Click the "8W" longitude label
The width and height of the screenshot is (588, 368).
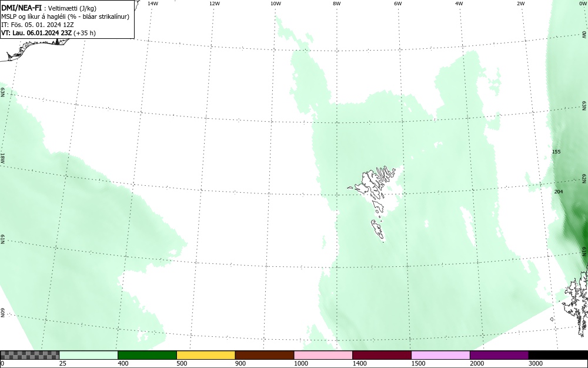tap(337, 4)
